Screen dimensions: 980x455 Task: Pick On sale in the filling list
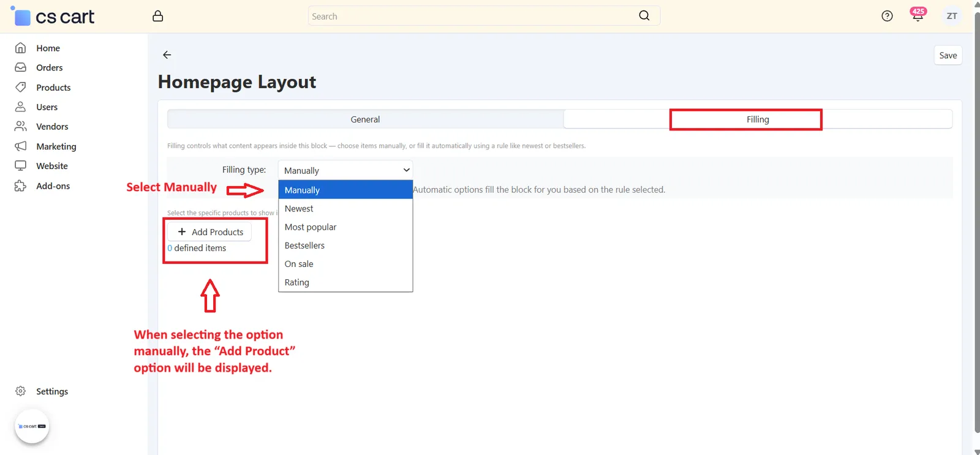(345, 264)
